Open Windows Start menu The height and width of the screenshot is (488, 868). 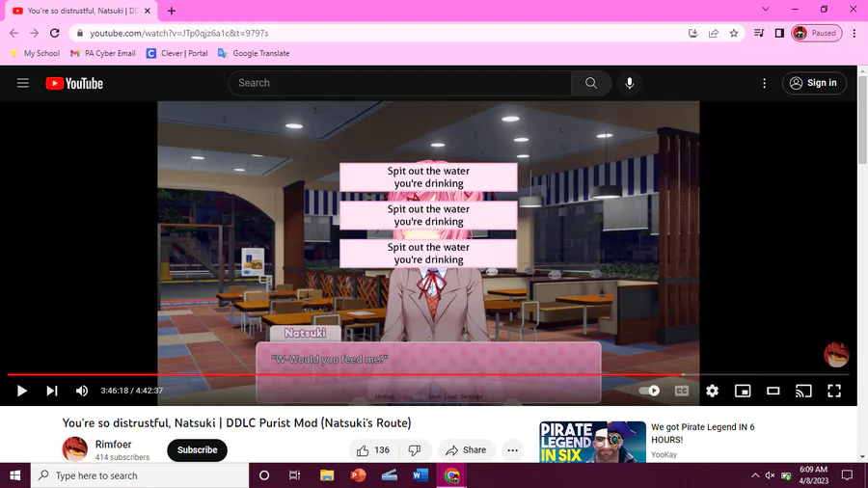(14, 475)
